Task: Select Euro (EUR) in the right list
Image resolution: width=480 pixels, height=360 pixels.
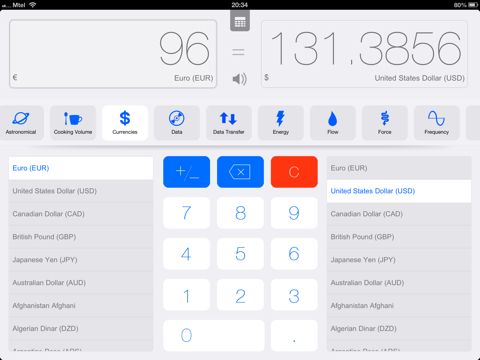Action: (399, 168)
